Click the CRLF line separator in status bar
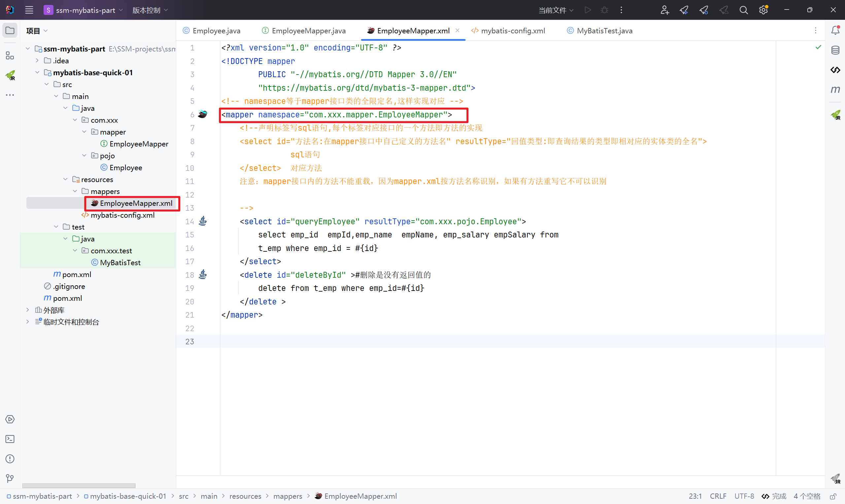The image size is (845, 504). 718,496
